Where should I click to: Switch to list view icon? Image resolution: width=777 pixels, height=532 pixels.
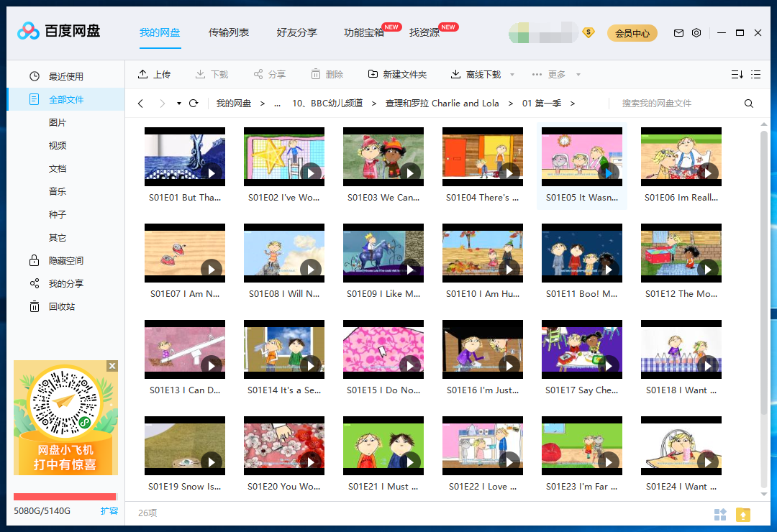[x=755, y=74]
